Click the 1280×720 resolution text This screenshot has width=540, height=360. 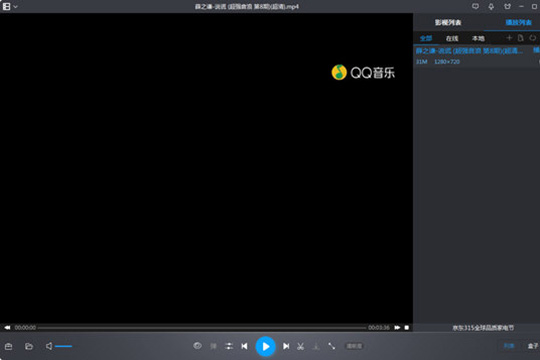pos(447,62)
